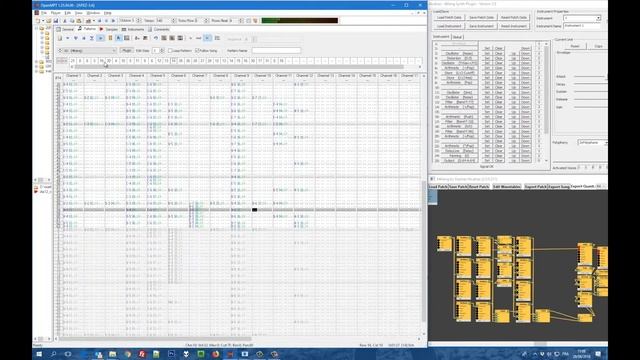Click the Channel 1 header
Viewport: 640px width, 360px height.
point(73,76)
